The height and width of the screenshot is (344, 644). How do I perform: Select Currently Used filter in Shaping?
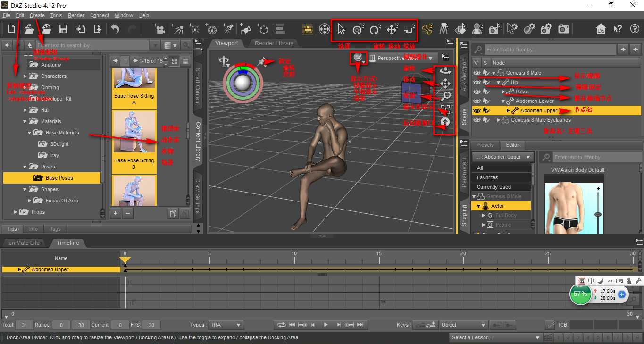[x=501, y=187]
